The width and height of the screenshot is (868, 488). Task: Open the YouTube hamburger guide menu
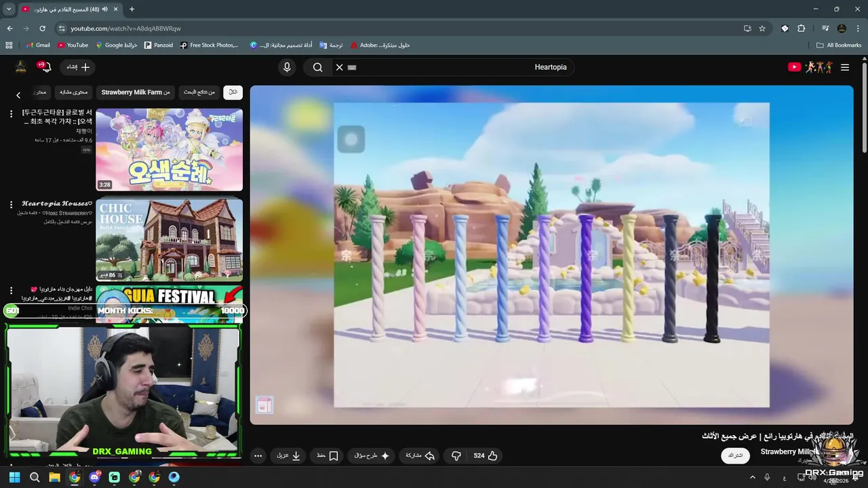click(845, 67)
